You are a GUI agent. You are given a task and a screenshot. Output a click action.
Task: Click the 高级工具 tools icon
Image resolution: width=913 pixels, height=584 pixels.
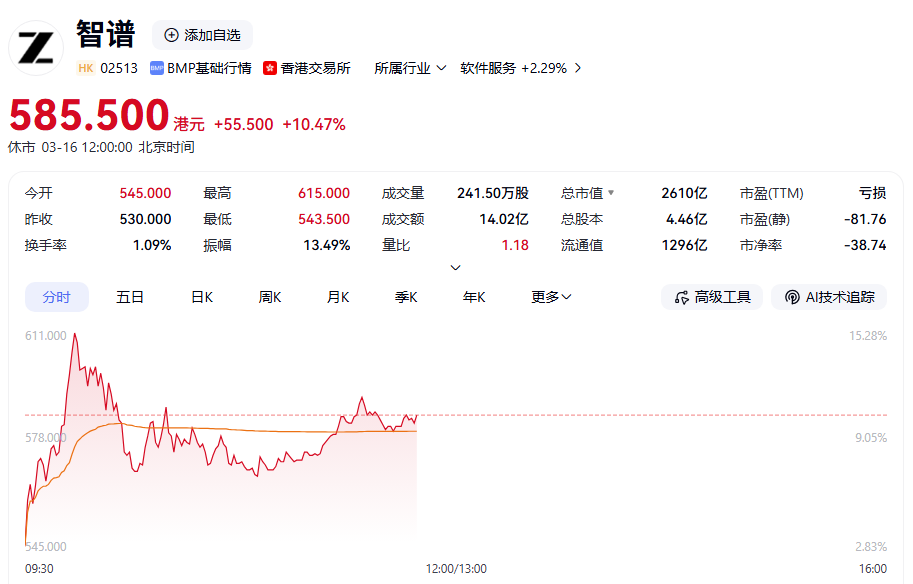pos(682,297)
